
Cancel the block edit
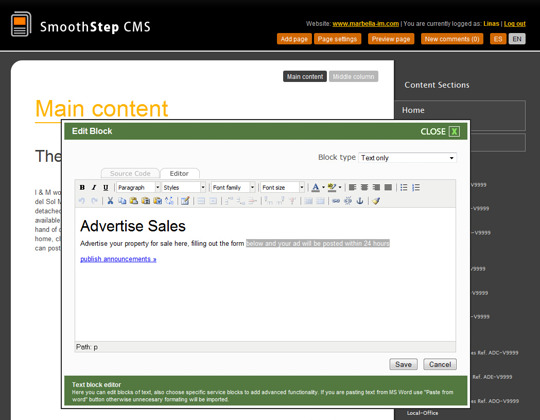440,364
